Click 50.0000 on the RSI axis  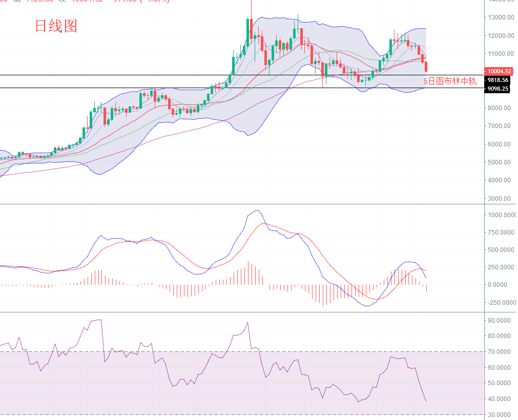(x=500, y=383)
